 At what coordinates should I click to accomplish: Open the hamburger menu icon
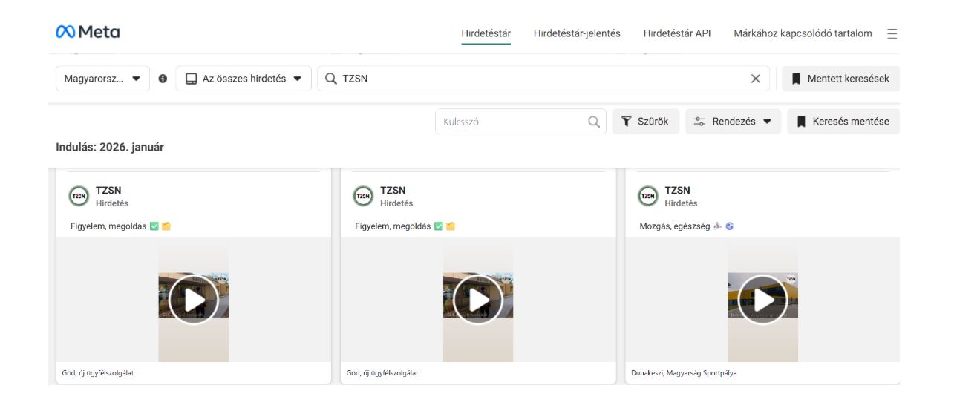892,33
